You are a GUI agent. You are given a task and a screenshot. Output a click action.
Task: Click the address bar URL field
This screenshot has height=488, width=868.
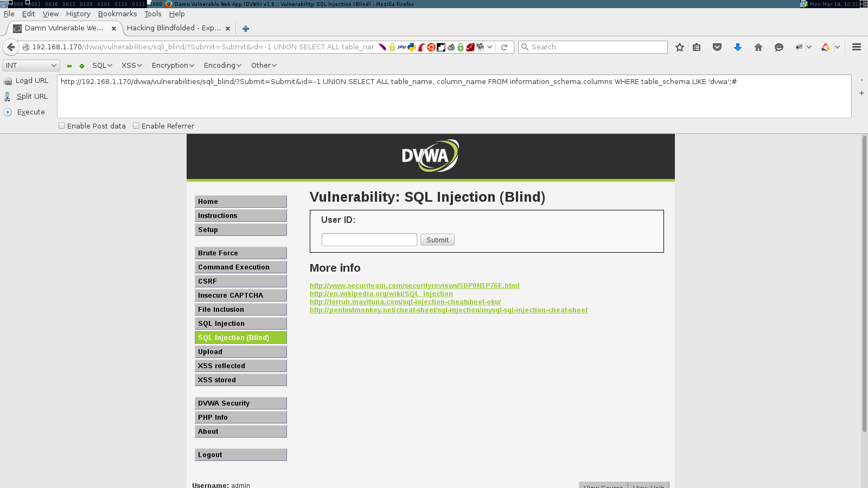pos(202,47)
